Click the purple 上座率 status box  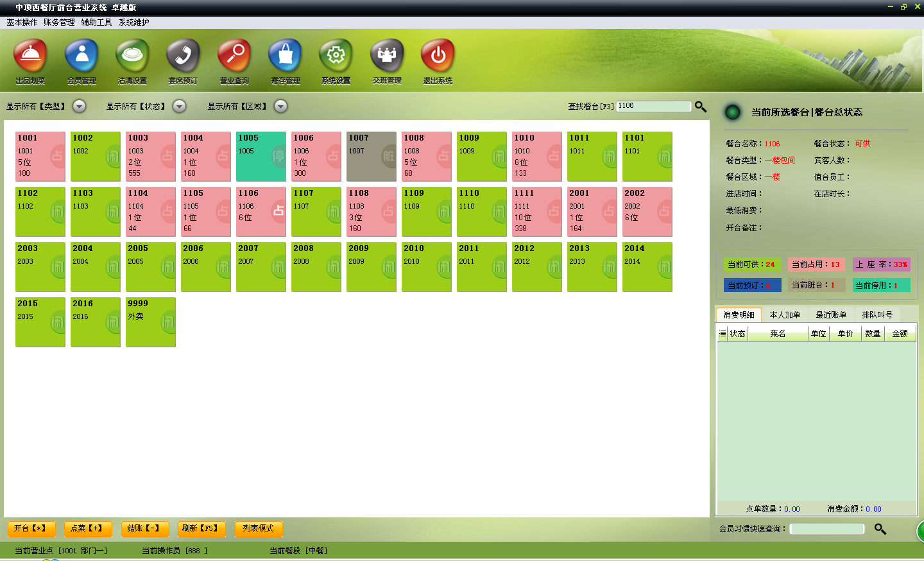pos(882,264)
